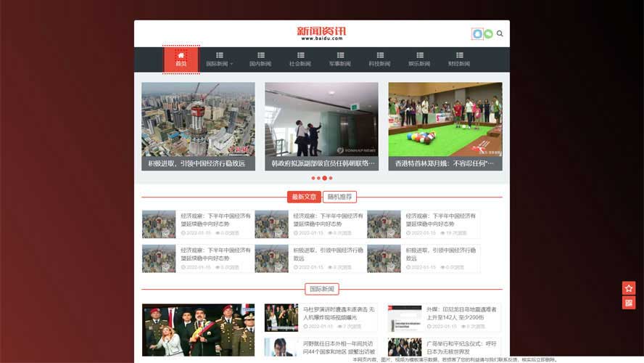Select the first carousel dot
The width and height of the screenshot is (644, 363).
(313, 178)
